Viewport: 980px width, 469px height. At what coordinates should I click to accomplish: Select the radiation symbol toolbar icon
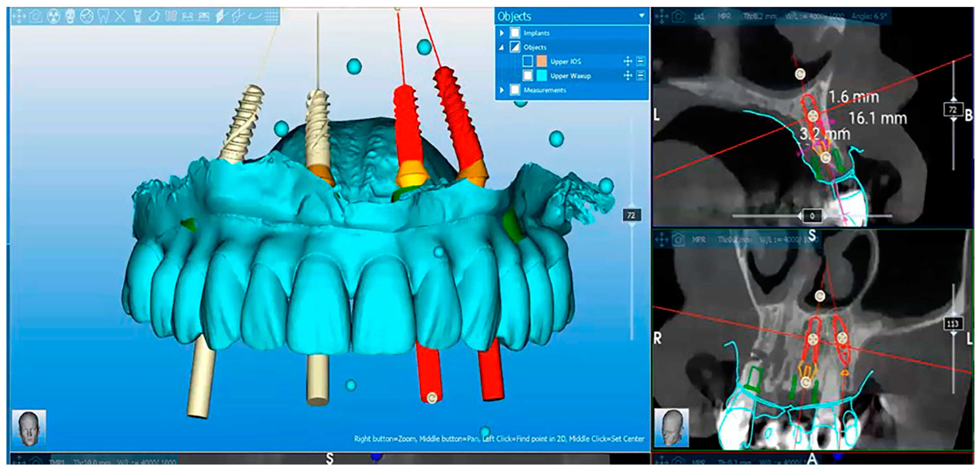click(53, 16)
